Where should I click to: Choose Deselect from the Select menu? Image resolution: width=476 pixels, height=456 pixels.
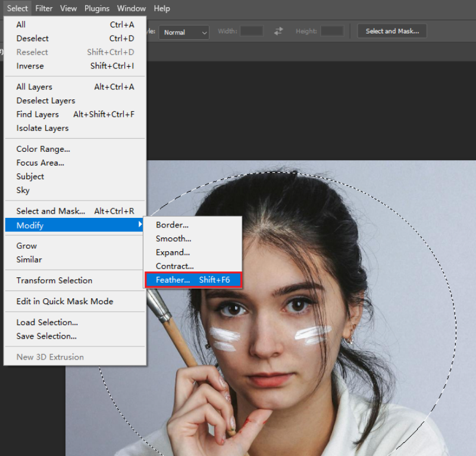(x=32, y=38)
